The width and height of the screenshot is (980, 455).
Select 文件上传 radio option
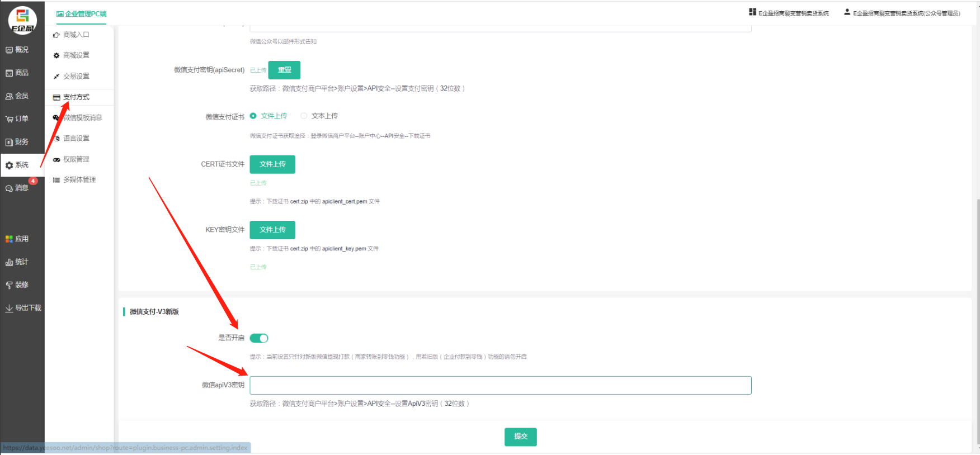click(x=253, y=116)
